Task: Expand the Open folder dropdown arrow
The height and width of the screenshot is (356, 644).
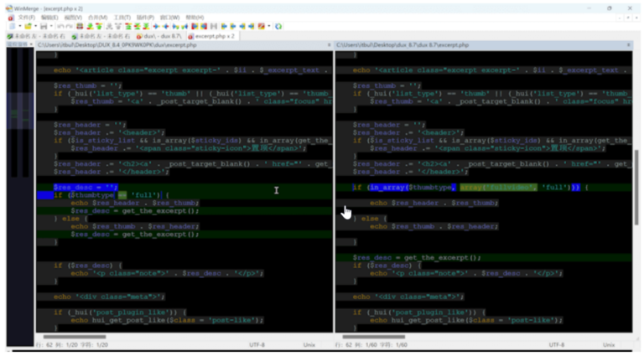Action: point(34,26)
